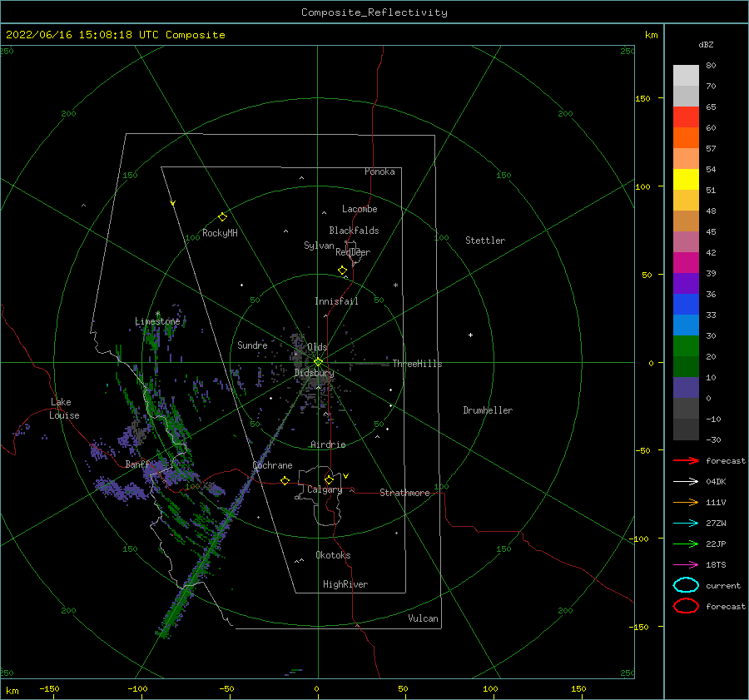The height and width of the screenshot is (700, 749).
Task: Click the Ponoka label
Action: 379,171
